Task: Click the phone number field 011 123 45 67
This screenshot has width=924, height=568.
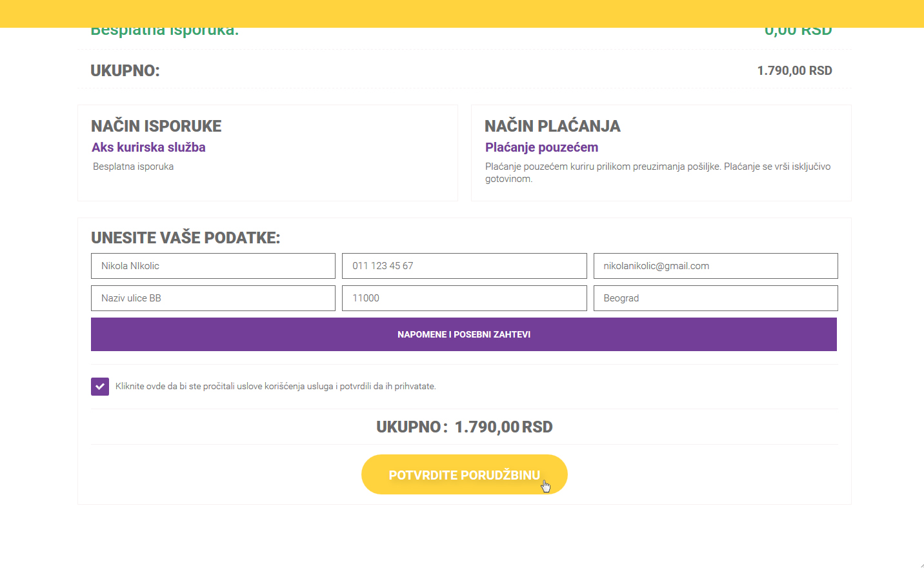Action: pyautogui.click(x=464, y=266)
